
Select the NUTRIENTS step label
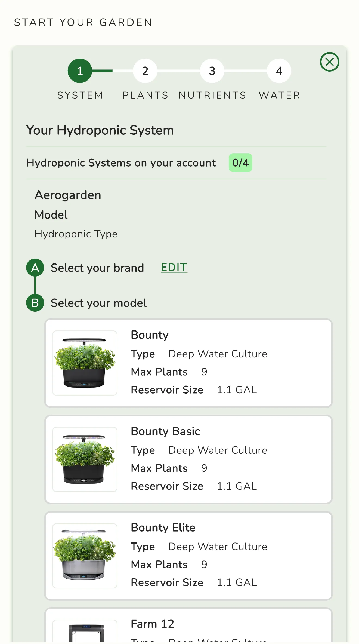coord(212,95)
